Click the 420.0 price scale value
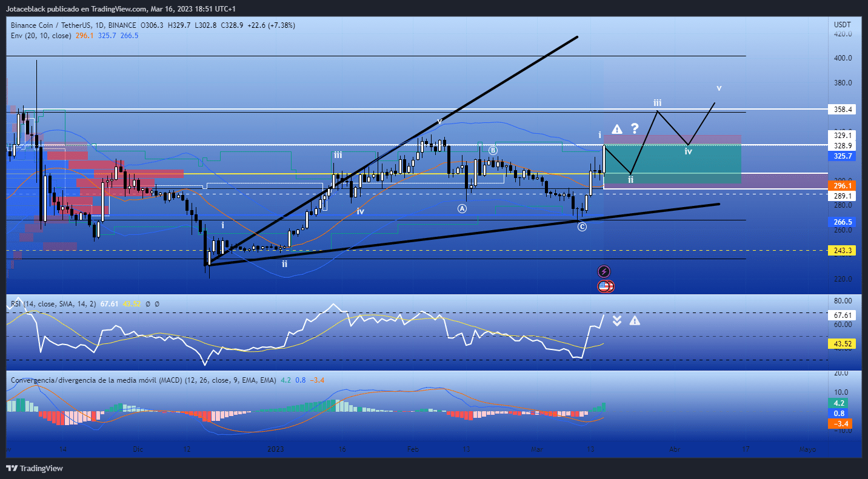 point(843,34)
